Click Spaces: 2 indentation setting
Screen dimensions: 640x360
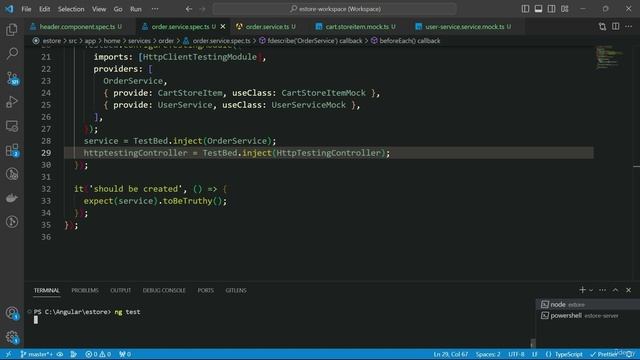[x=488, y=354]
